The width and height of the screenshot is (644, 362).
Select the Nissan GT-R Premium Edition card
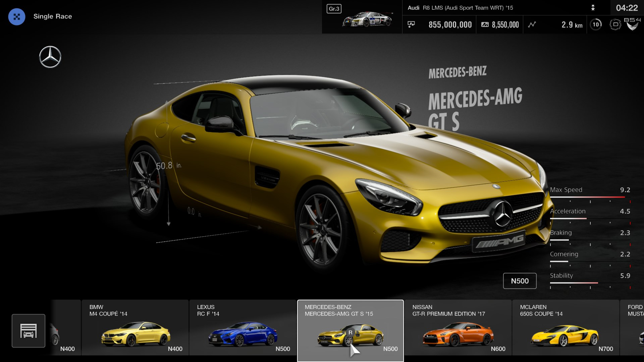coord(458,327)
